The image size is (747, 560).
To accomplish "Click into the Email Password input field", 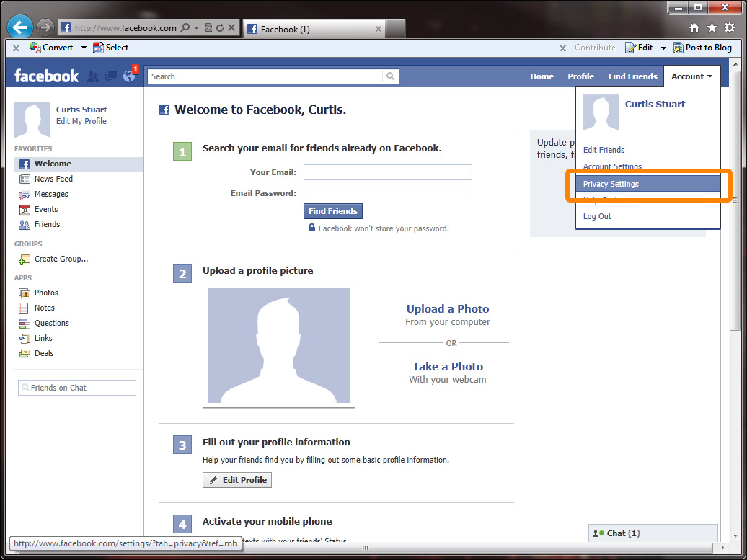I will click(x=388, y=192).
